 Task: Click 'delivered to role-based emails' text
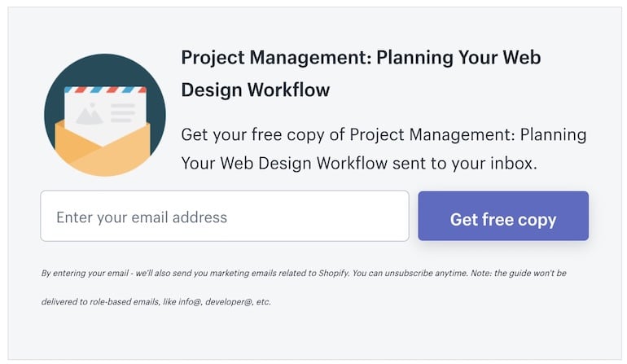coord(98,302)
